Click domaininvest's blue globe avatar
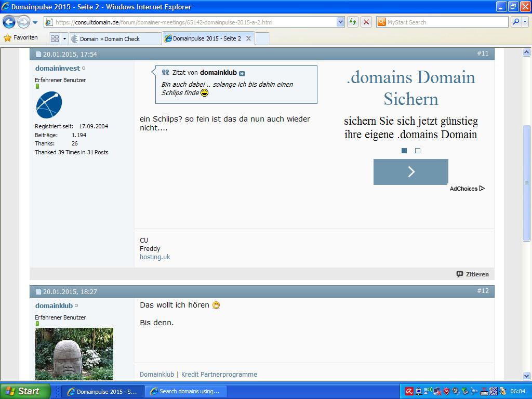The width and height of the screenshot is (532, 399). point(49,105)
